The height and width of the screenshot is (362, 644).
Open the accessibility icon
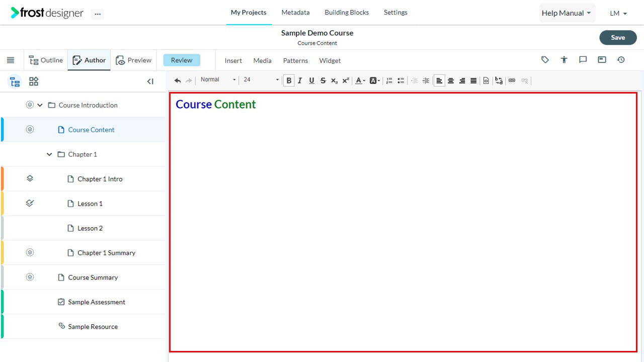click(564, 60)
